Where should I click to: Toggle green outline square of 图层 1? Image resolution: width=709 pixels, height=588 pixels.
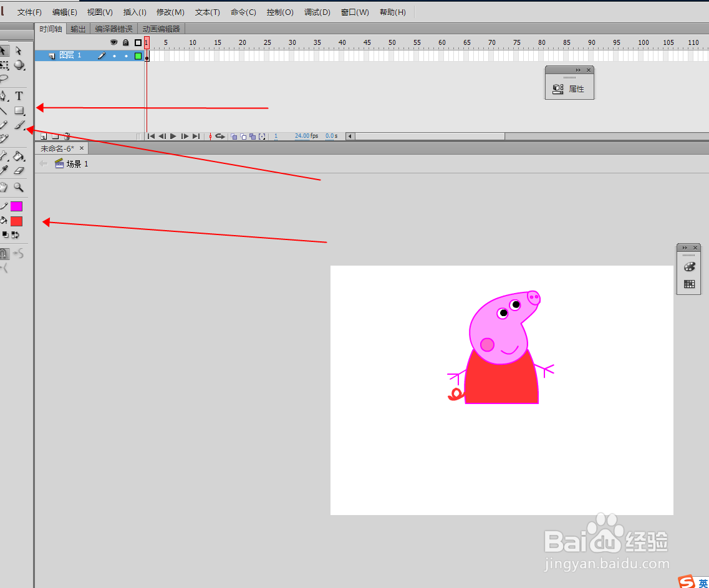(138, 56)
